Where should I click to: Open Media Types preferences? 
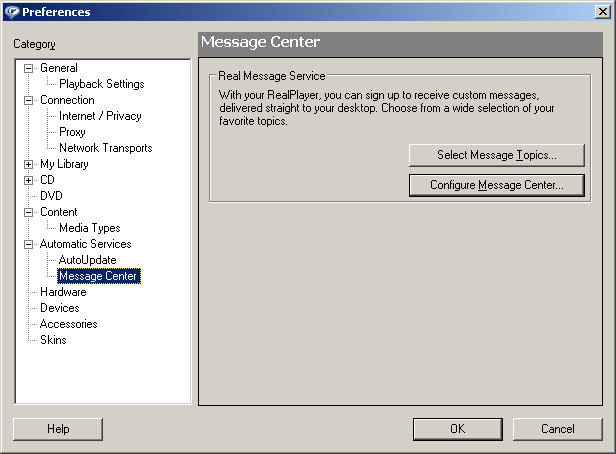[89, 228]
